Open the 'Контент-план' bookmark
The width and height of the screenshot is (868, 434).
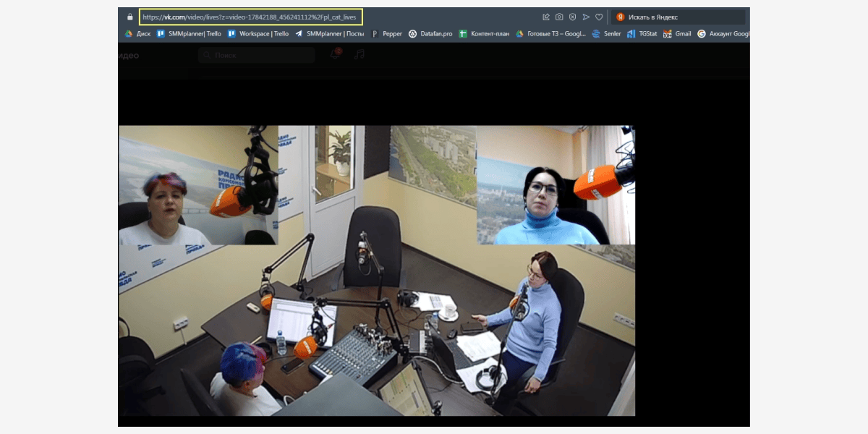[x=484, y=33]
